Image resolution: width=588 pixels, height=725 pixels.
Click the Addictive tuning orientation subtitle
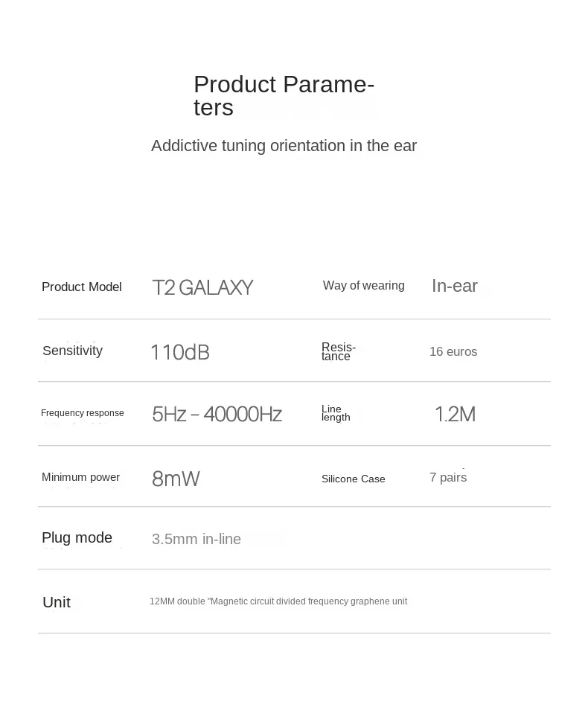[x=284, y=146]
